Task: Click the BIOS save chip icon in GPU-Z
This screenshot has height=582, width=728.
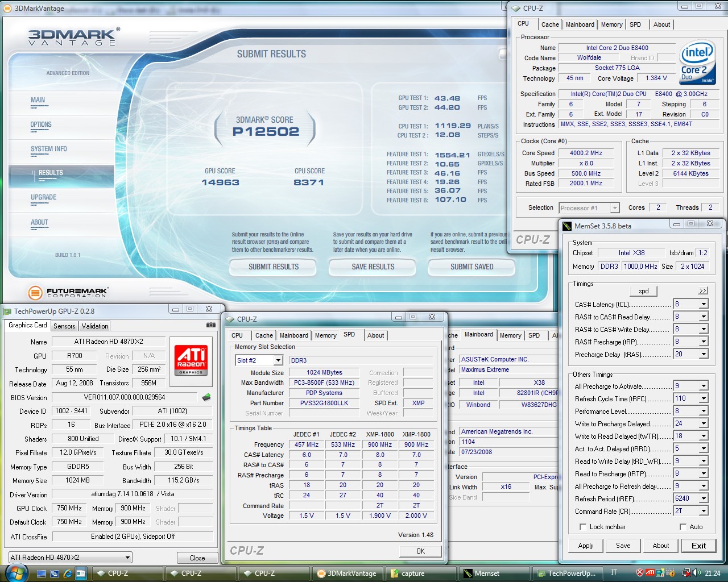Action: point(206,397)
